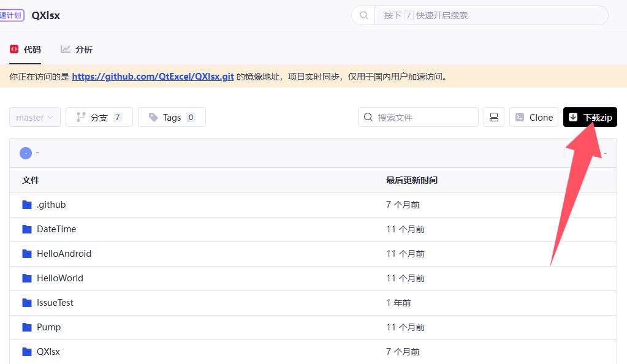Click the magnifier icon in 搜索文件 box
Screen dimensions: 627x364
pyautogui.click(x=368, y=117)
